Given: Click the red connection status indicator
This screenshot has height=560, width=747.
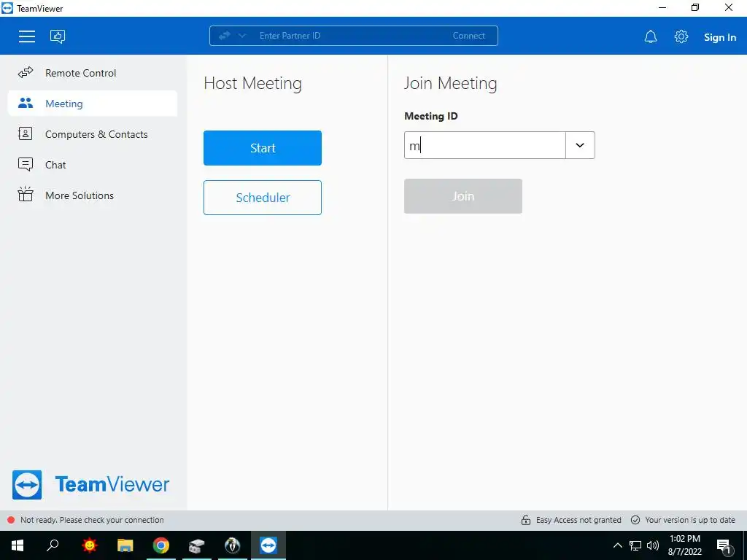Looking at the screenshot, I should (11, 520).
